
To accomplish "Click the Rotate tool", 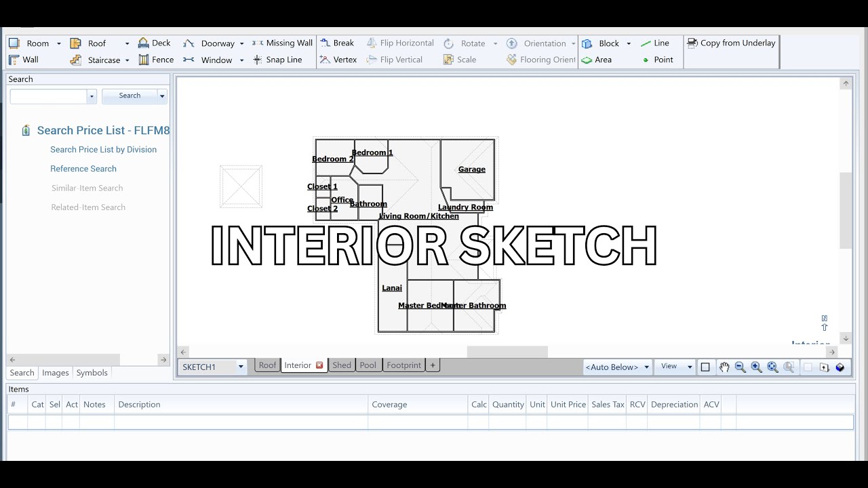I will 465,43.
